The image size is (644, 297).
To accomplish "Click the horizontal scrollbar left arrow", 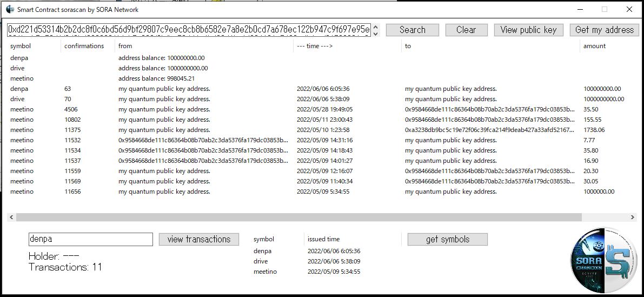I will [11, 217].
